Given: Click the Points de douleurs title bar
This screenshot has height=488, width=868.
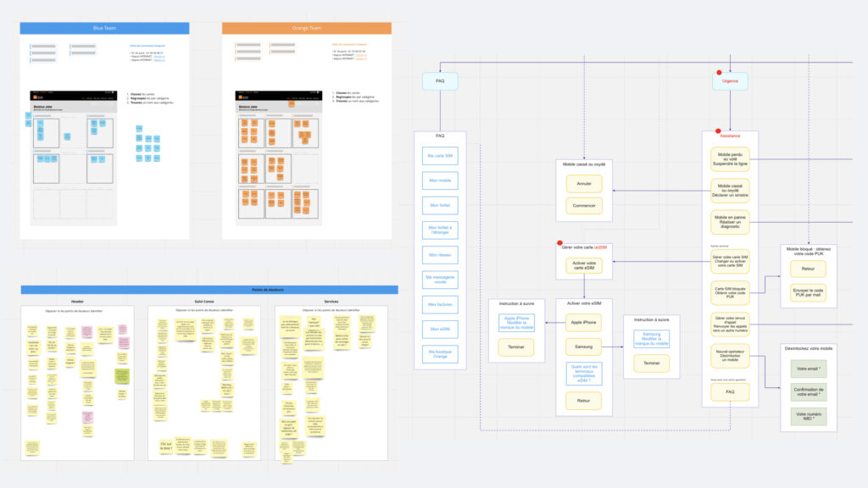Looking at the screenshot, I should pos(209,290).
